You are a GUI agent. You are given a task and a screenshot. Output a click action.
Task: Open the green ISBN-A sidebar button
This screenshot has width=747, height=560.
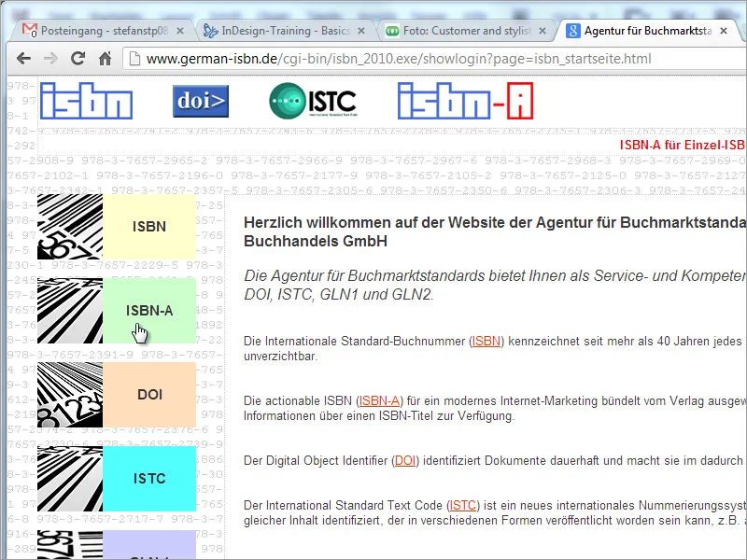[x=149, y=311]
